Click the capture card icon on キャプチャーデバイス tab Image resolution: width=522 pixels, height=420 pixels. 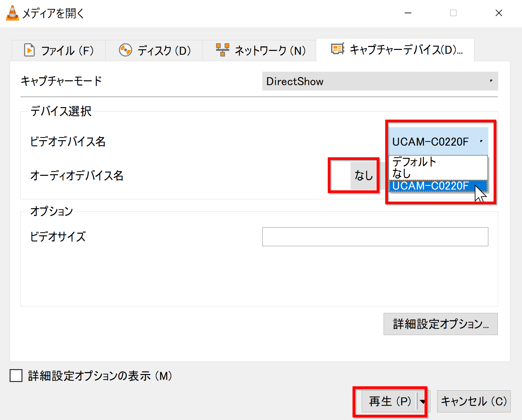pos(338,49)
